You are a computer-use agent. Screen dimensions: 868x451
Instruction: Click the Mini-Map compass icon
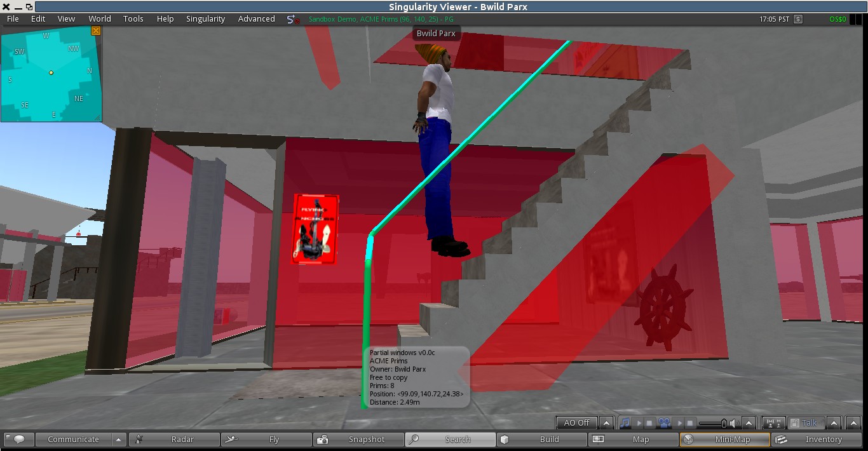pos(688,439)
